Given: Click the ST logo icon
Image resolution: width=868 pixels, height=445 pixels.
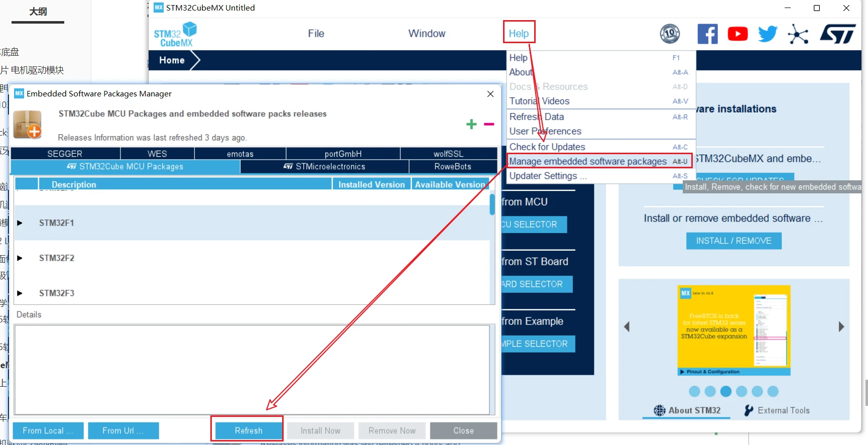Looking at the screenshot, I should click(837, 34).
